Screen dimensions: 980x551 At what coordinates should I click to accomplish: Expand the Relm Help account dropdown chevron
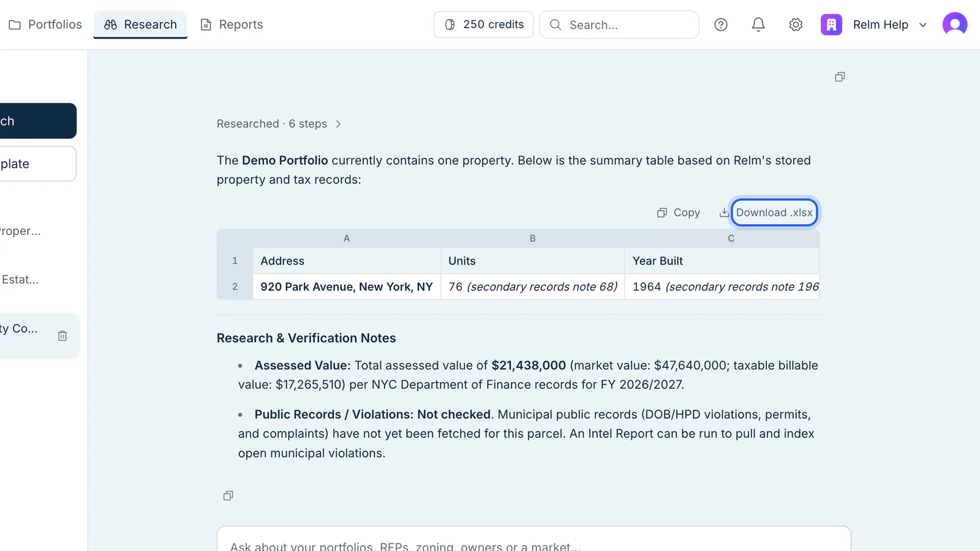point(923,25)
